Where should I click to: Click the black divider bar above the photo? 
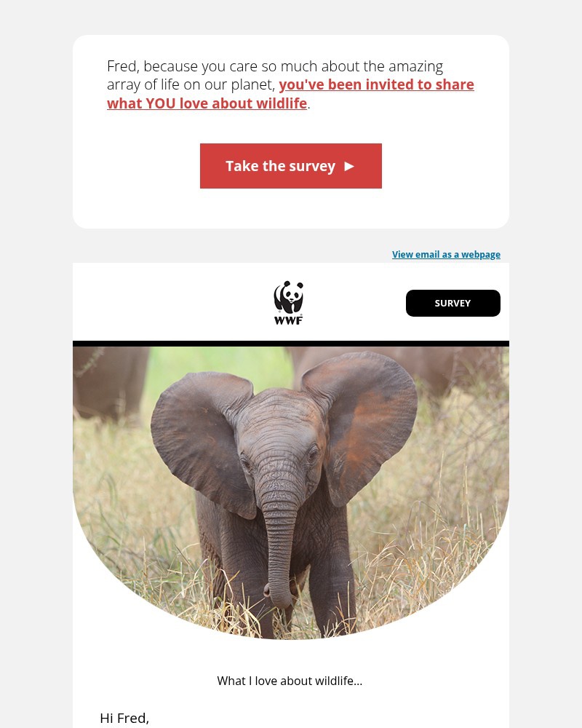coord(291,344)
